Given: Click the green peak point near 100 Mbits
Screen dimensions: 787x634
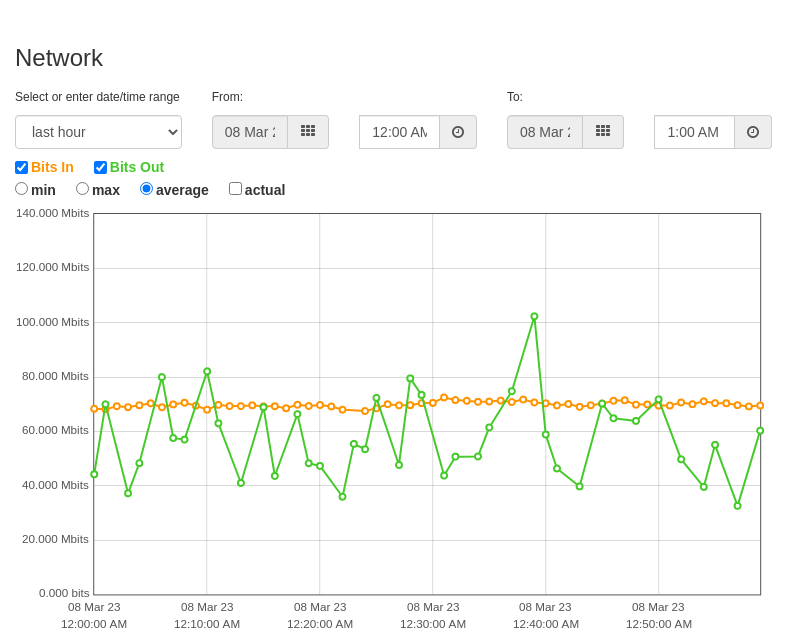Looking at the screenshot, I should (534, 316).
